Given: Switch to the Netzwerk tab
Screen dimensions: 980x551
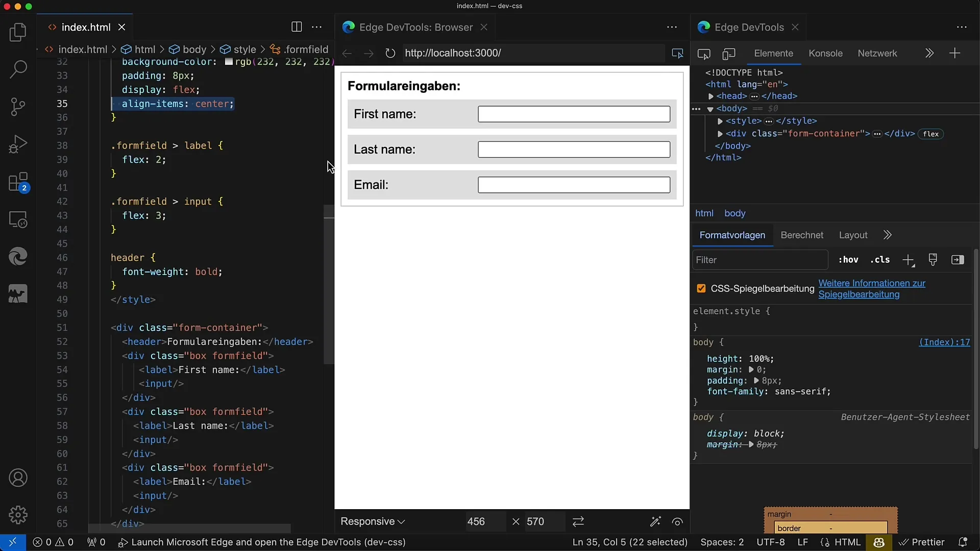Looking at the screenshot, I should (877, 53).
